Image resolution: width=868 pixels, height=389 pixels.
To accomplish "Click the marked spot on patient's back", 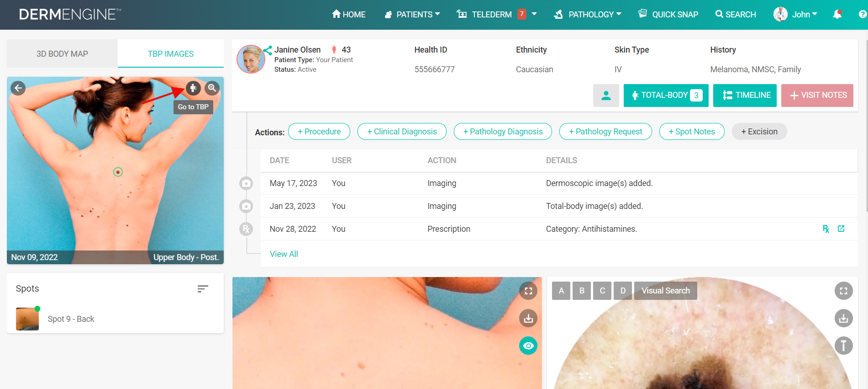I will click(118, 172).
